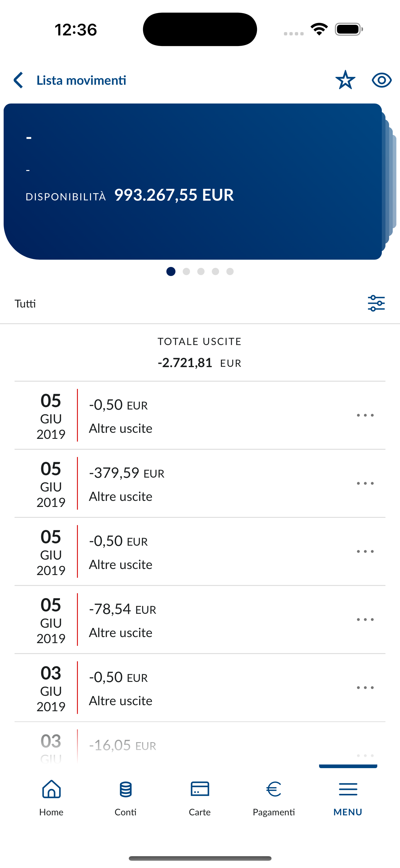Screen dimensions: 400x868
Task: Open options for -78,54 EUR movement
Action: 365,619
